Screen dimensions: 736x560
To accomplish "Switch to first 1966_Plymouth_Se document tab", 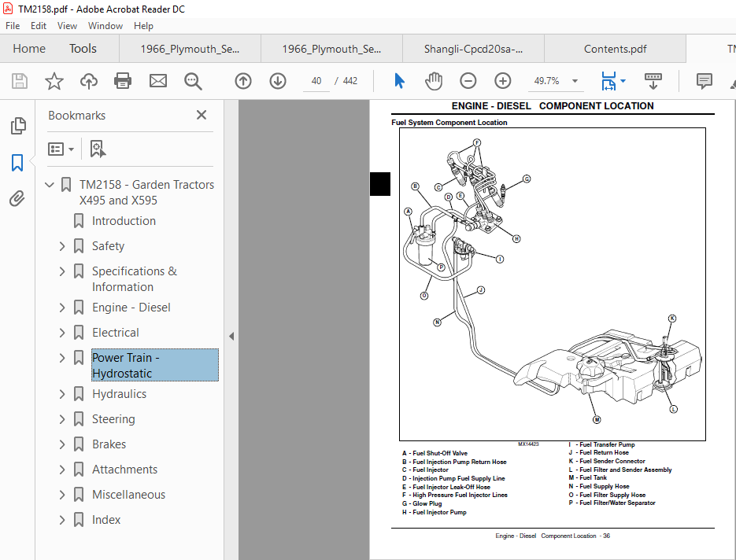I will pyautogui.click(x=190, y=49).
